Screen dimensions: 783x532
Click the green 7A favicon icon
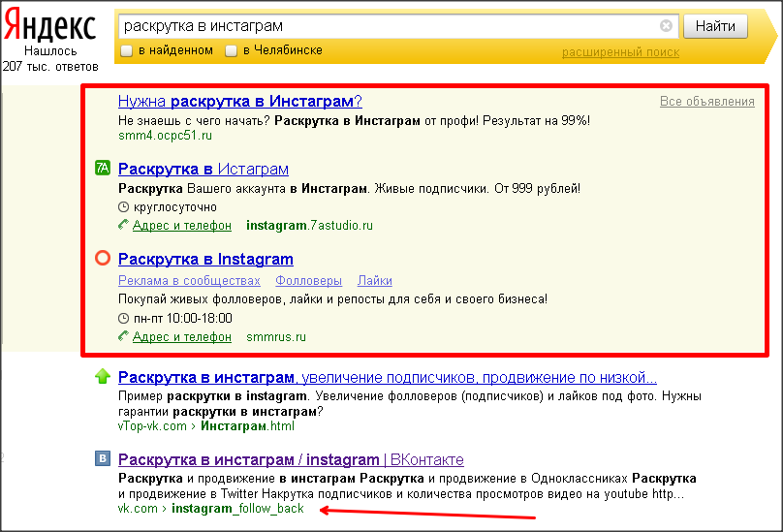click(x=103, y=169)
